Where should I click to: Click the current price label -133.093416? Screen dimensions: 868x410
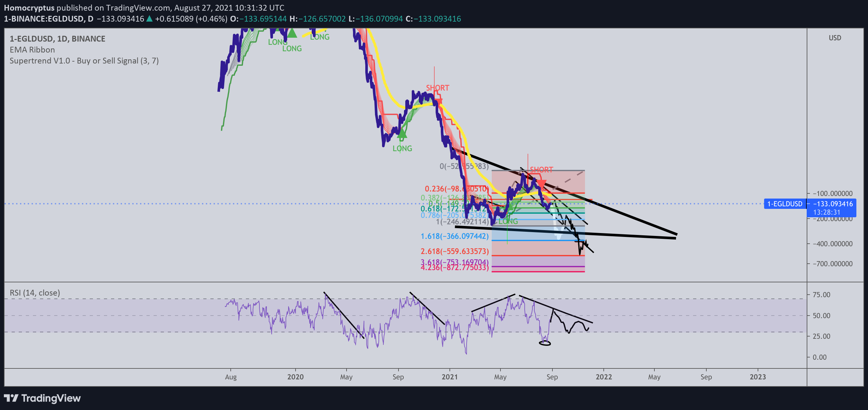pyautogui.click(x=833, y=204)
